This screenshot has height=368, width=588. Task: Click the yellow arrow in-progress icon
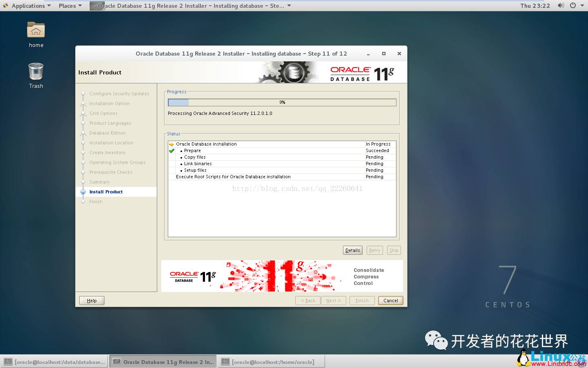pos(171,144)
